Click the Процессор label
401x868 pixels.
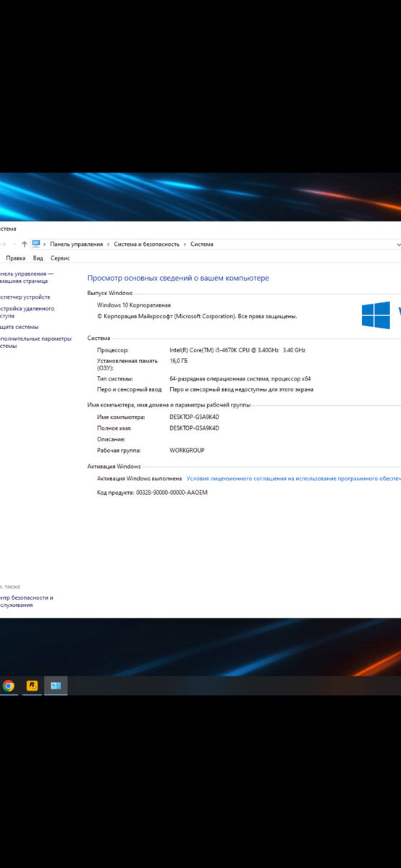pyautogui.click(x=113, y=350)
